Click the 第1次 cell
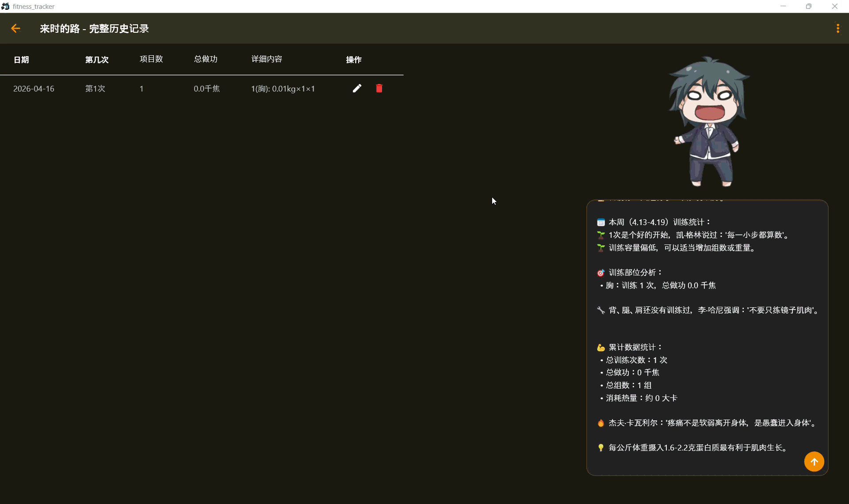The height and width of the screenshot is (504, 849). (95, 89)
